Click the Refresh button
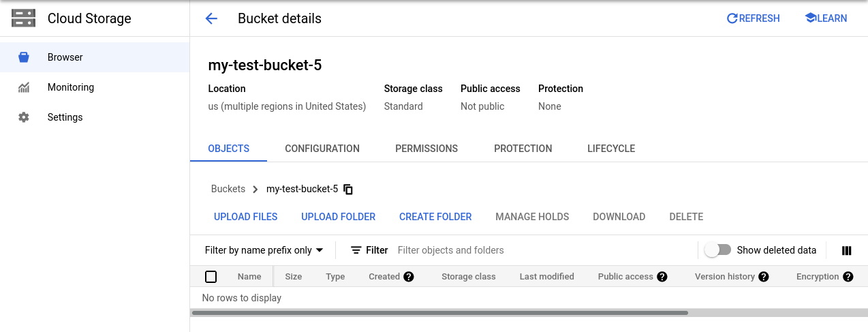Image resolution: width=868 pixels, height=332 pixels. pyautogui.click(x=753, y=18)
